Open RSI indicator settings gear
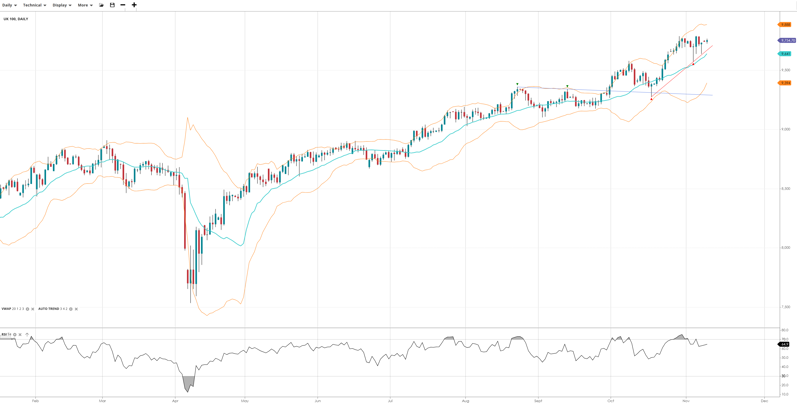The width and height of the screenshot is (797, 404). [x=15, y=334]
